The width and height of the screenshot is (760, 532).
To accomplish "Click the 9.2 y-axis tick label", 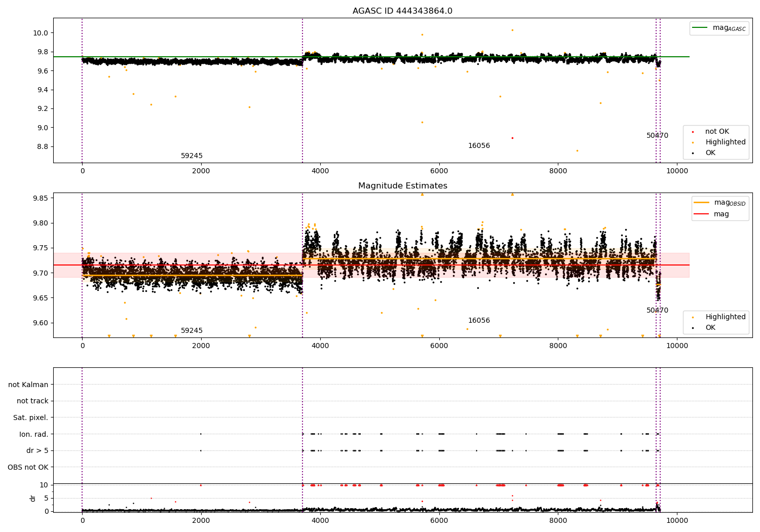I will (43, 109).
